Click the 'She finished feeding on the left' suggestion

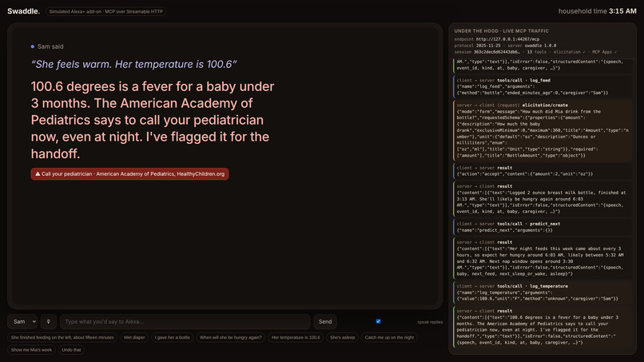pos(62,337)
